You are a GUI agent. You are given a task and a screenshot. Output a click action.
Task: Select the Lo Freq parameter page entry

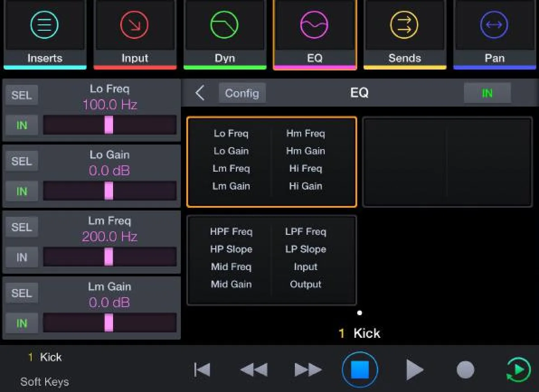tap(231, 134)
